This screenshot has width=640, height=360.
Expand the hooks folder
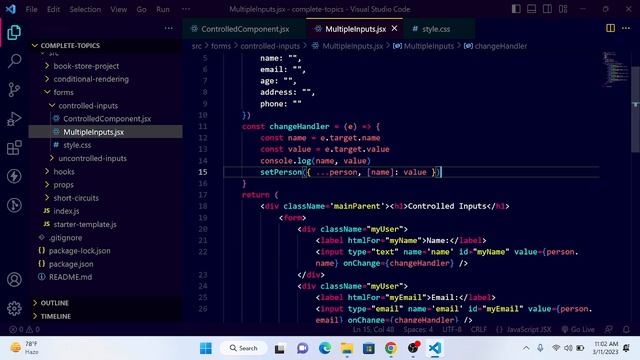[x=105, y=171]
